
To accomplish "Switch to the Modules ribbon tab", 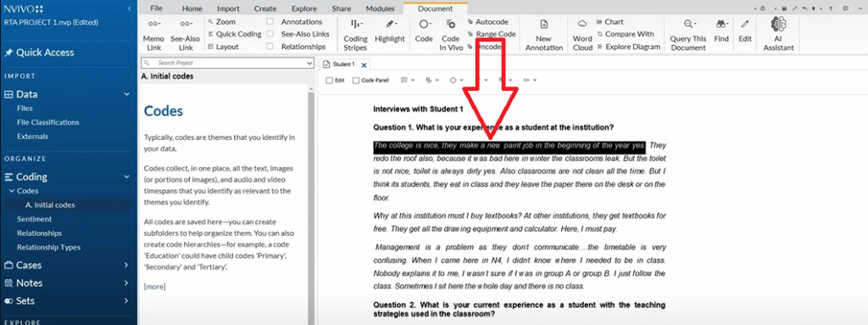I will click(x=381, y=8).
